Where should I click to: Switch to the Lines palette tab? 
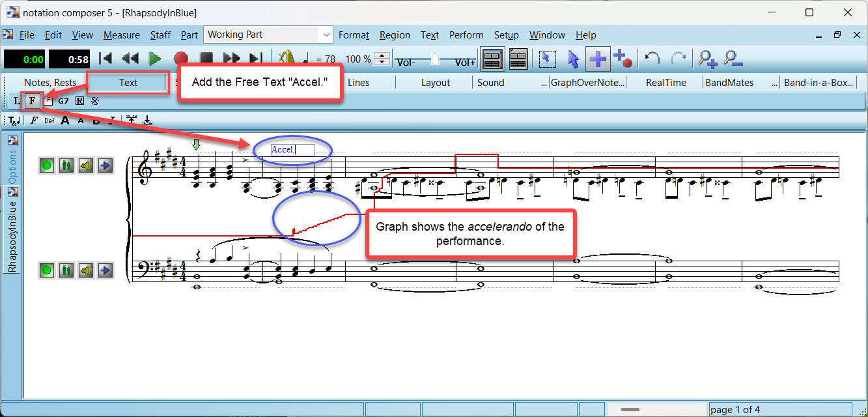pos(359,83)
